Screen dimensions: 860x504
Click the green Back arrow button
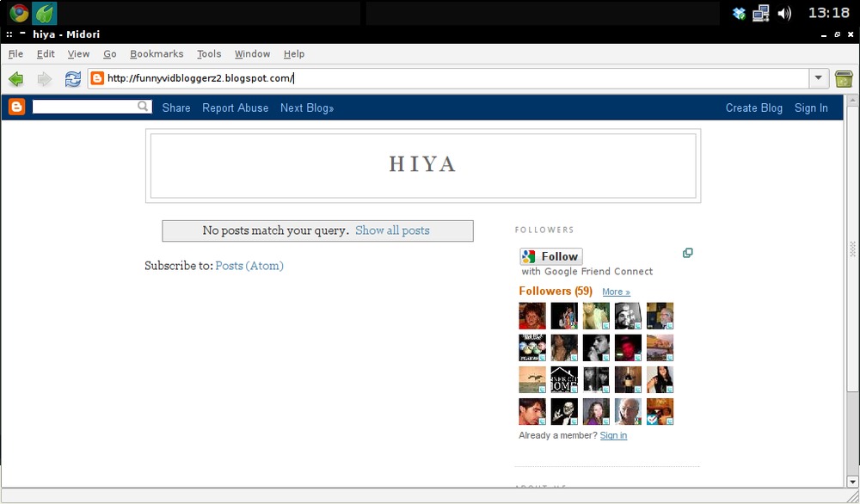click(15, 79)
